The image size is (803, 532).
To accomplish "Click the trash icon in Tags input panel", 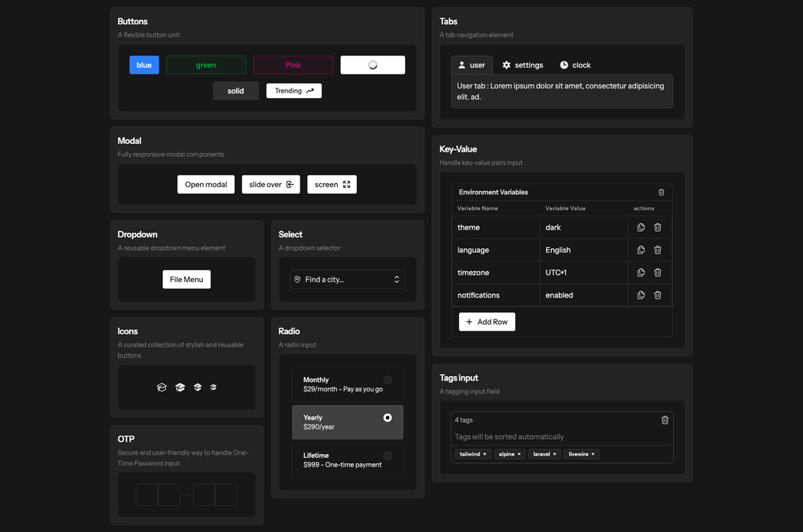I will coord(665,420).
